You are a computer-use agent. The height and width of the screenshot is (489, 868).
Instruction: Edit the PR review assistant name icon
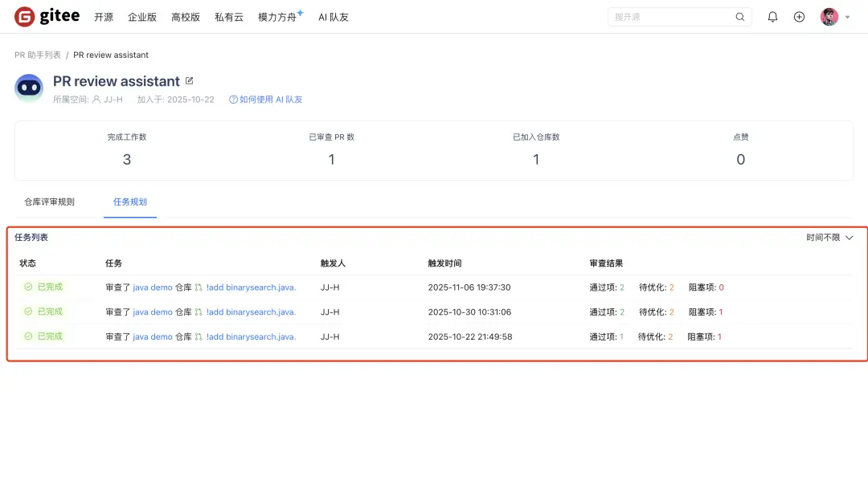190,81
